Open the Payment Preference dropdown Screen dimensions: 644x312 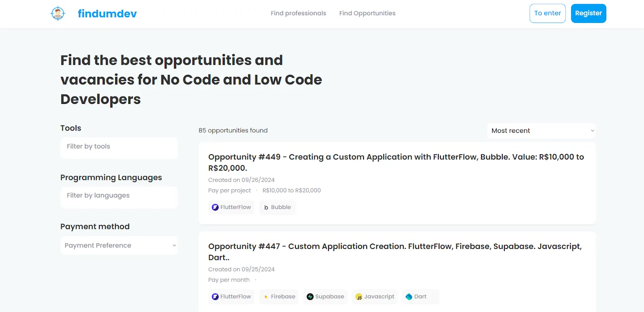(119, 245)
